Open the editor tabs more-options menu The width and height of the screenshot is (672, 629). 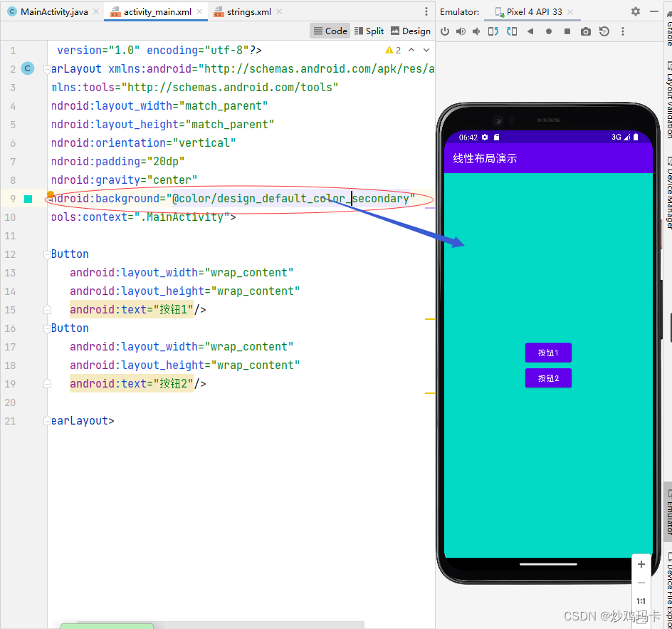click(x=426, y=11)
